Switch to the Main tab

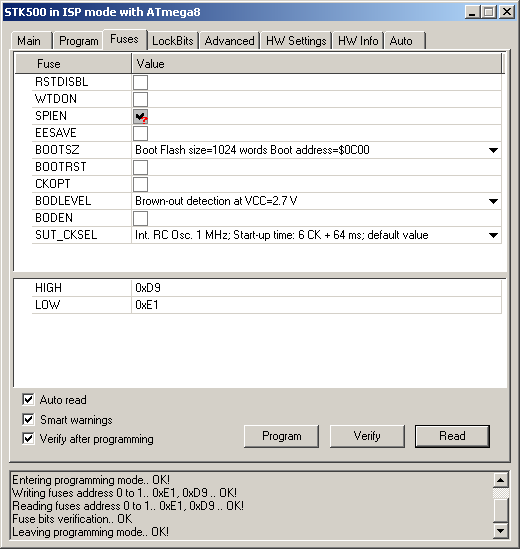tap(32, 41)
